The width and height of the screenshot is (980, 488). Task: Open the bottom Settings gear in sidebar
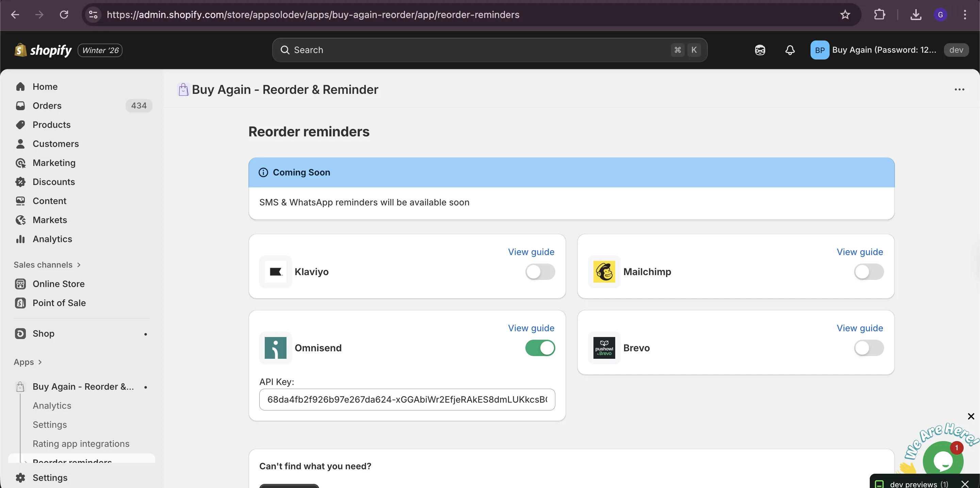[x=81, y=477]
